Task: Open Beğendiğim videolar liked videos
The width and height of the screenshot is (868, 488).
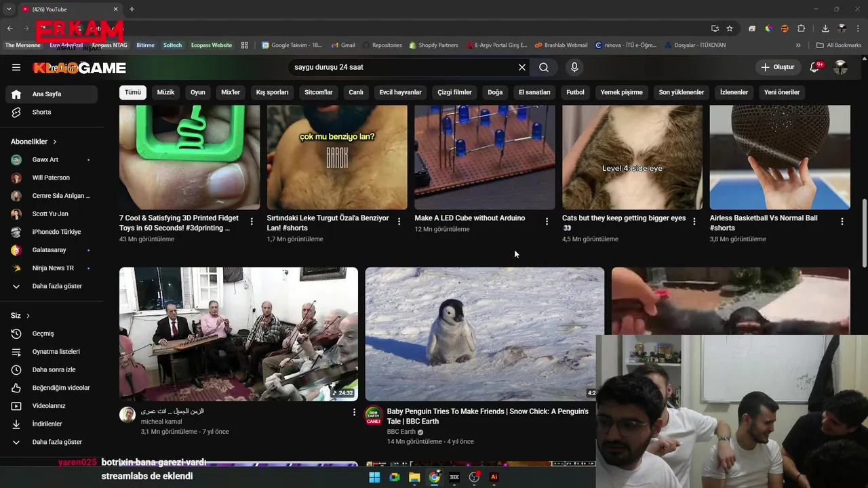Action: tap(52, 388)
